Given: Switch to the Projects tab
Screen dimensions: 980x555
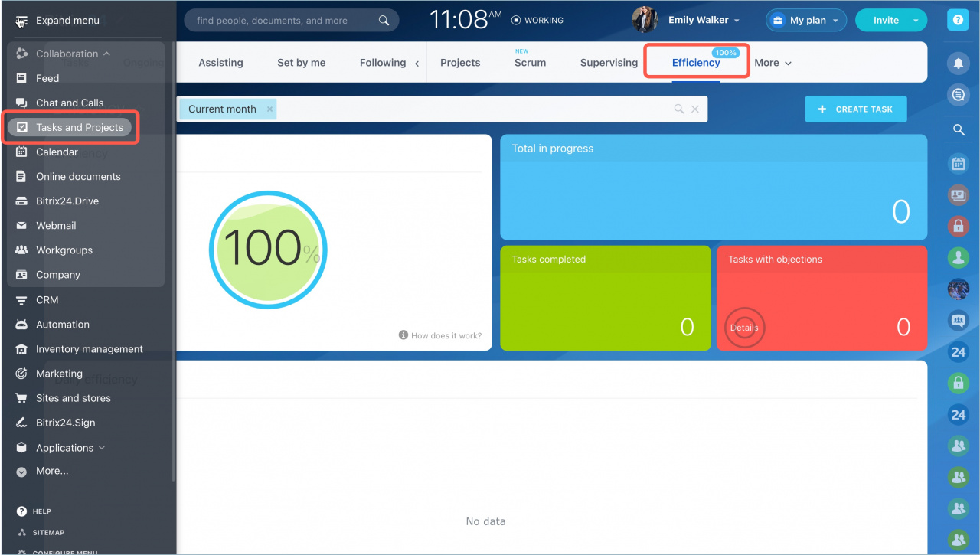Looking at the screenshot, I should tap(460, 63).
